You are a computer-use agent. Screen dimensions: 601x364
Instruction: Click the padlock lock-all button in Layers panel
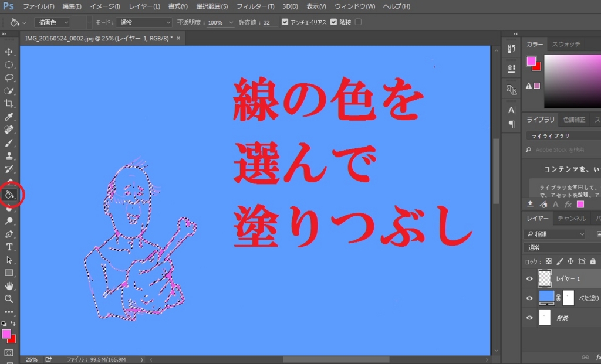click(592, 262)
